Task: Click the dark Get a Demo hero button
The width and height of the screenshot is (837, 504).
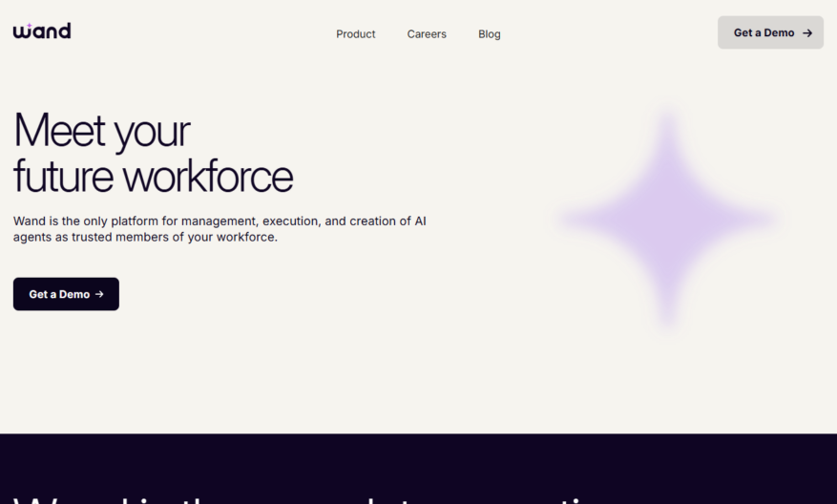Action: [66, 294]
